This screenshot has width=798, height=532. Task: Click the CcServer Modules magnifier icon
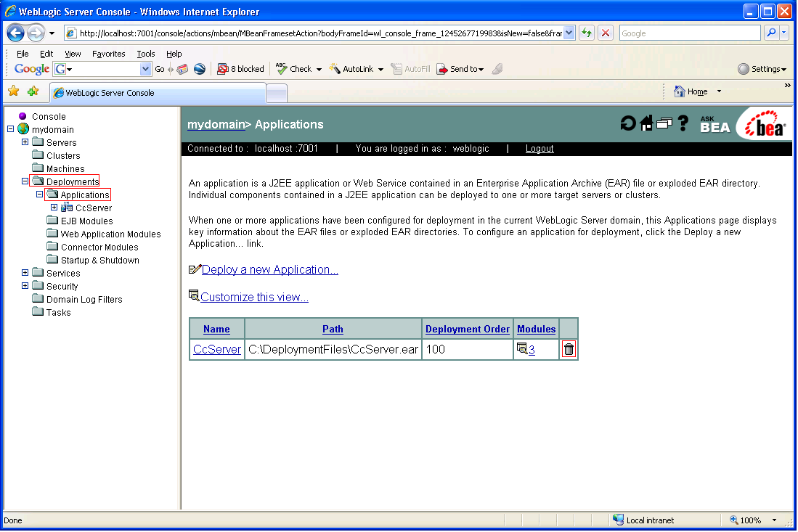[521, 348]
